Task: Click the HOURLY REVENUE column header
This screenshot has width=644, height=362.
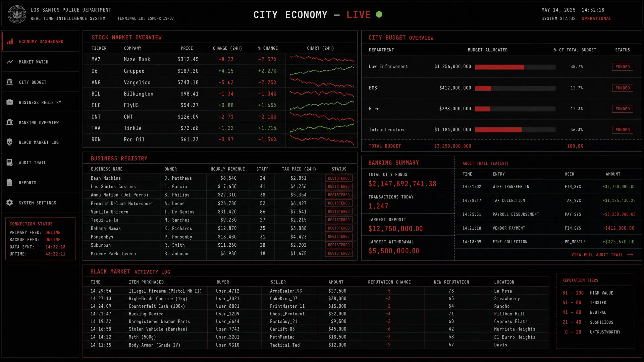Action: tap(228, 169)
